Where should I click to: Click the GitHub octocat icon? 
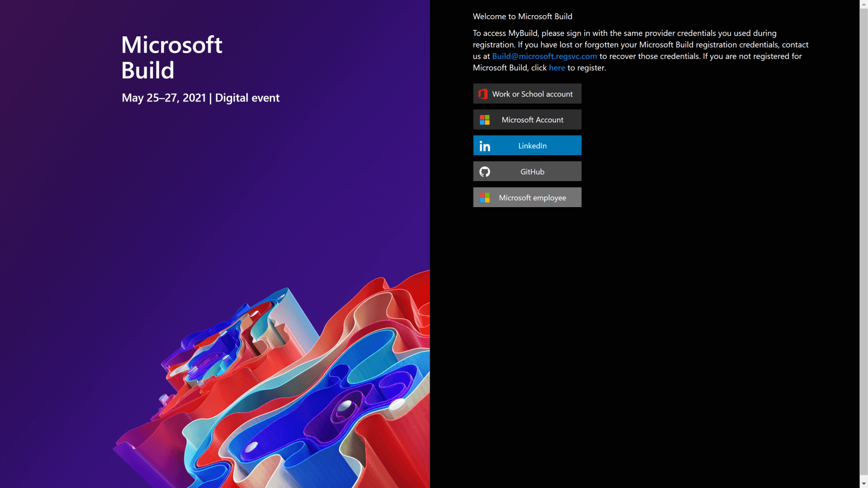(x=484, y=172)
